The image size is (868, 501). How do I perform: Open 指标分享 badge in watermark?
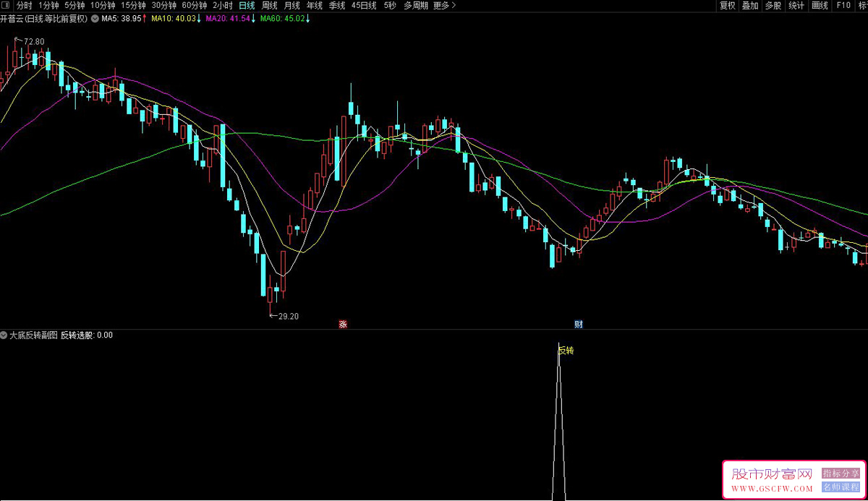pos(839,474)
